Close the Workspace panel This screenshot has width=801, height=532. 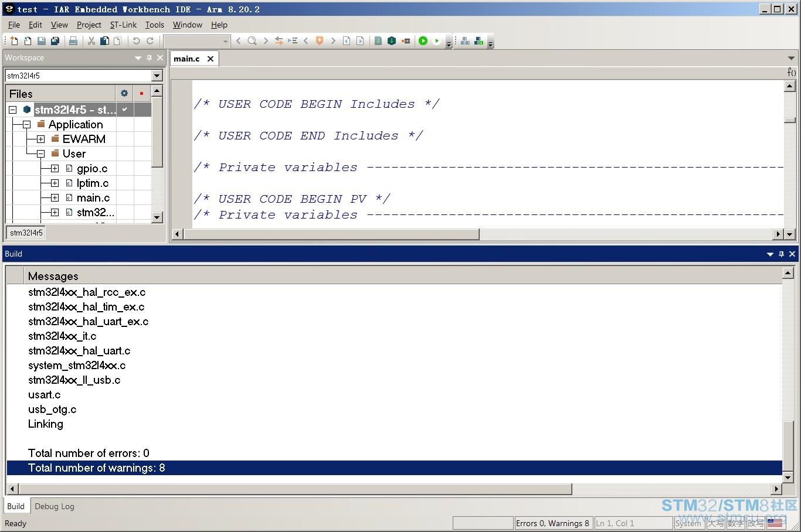pos(160,57)
